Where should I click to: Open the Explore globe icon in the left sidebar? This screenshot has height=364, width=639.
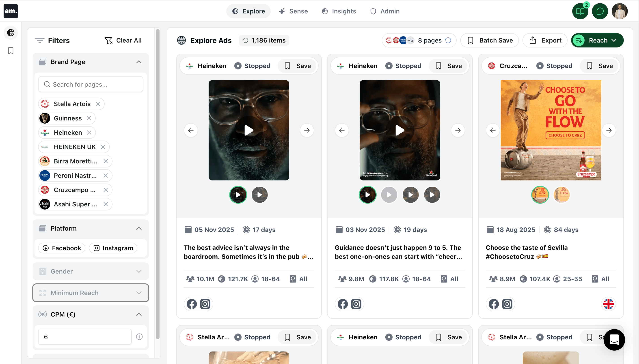tap(11, 32)
